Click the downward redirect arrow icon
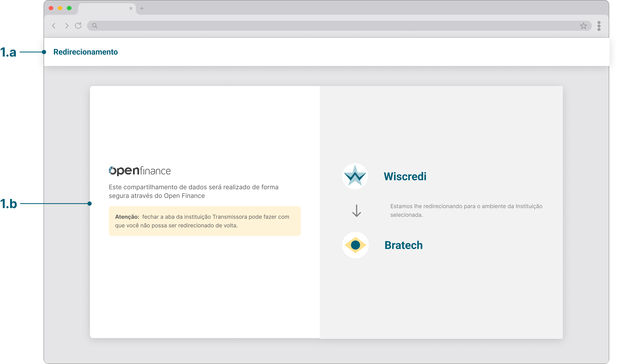Screen dimensions: 619x364 tap(356, 211)
